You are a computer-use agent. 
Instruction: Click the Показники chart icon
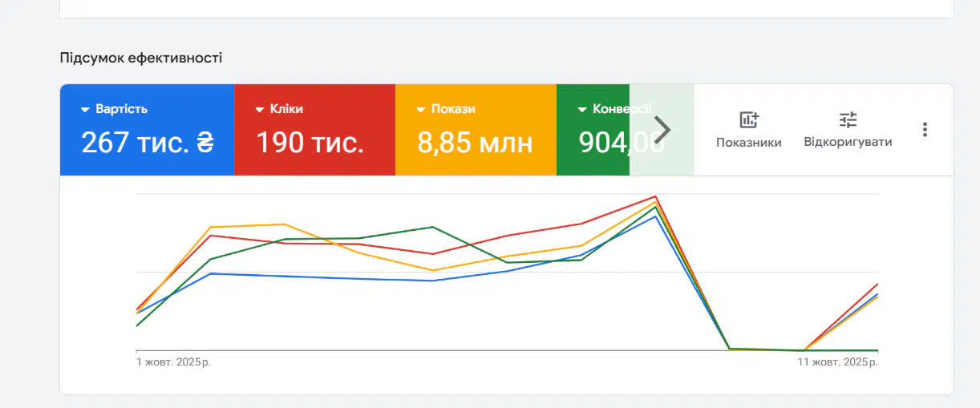(x=749, y=120)
